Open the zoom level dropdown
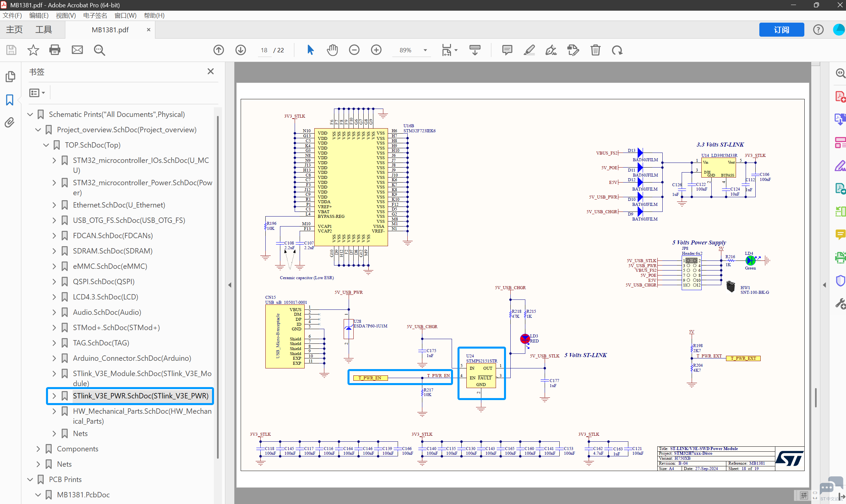 pos(425,50)
